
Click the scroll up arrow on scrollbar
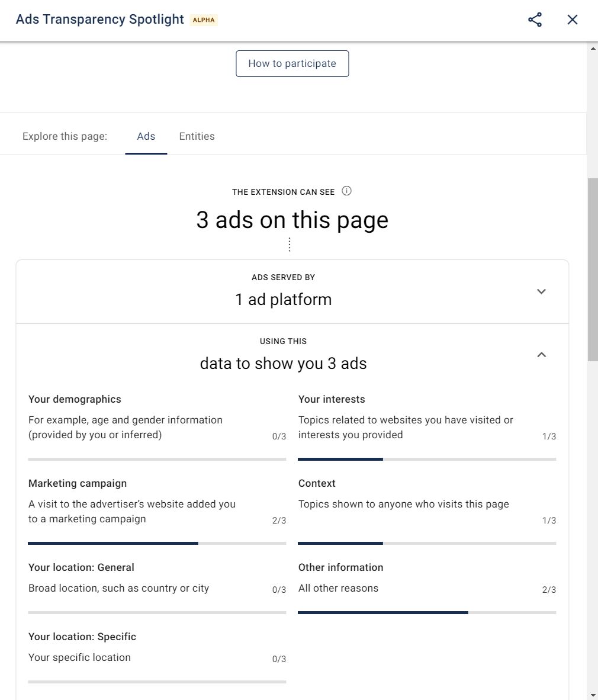(x=593, y=48)
